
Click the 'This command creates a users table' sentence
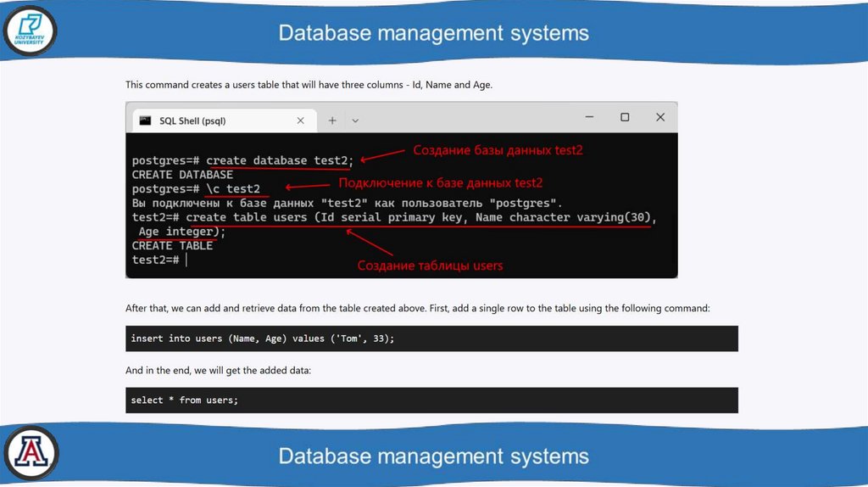point(309,85)
